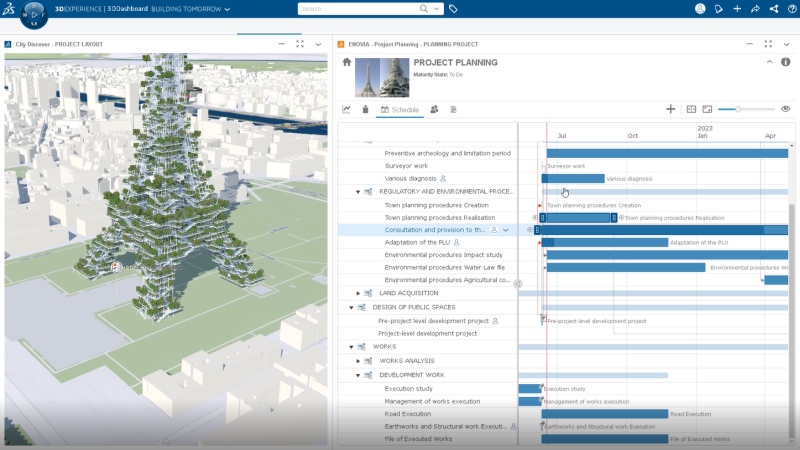800x450 pixels.
Task: Open the help question mark icon
Action: pyautogui.click(x=791, y=9)
